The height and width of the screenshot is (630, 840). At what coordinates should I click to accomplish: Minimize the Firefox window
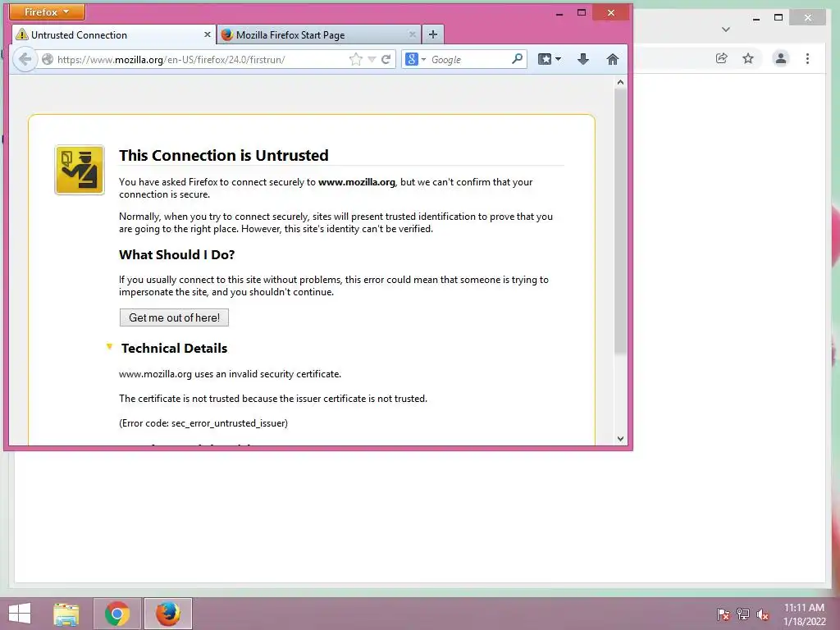click(559, 13)
